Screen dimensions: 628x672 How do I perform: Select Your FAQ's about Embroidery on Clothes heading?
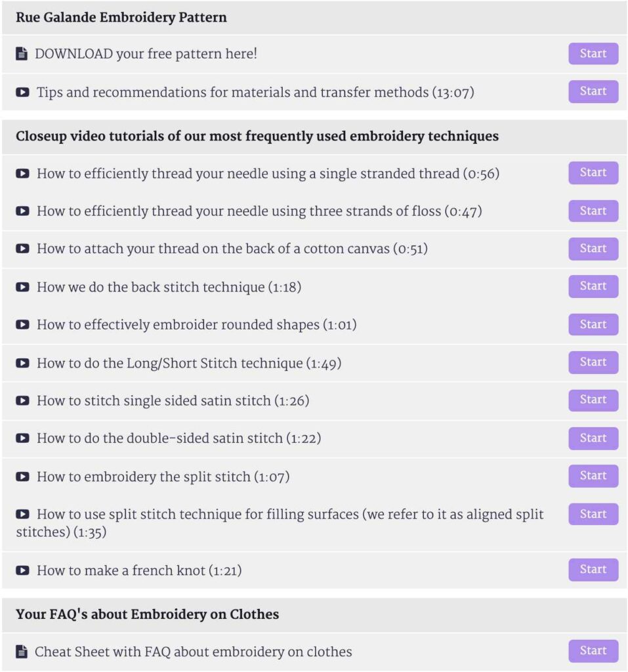coord(147,615)
